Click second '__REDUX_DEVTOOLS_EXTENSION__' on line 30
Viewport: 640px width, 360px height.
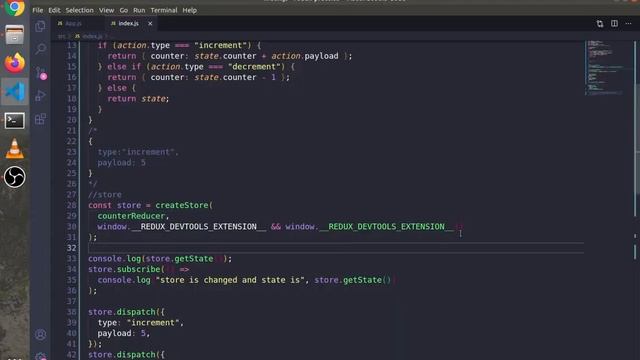coord(387,227)
